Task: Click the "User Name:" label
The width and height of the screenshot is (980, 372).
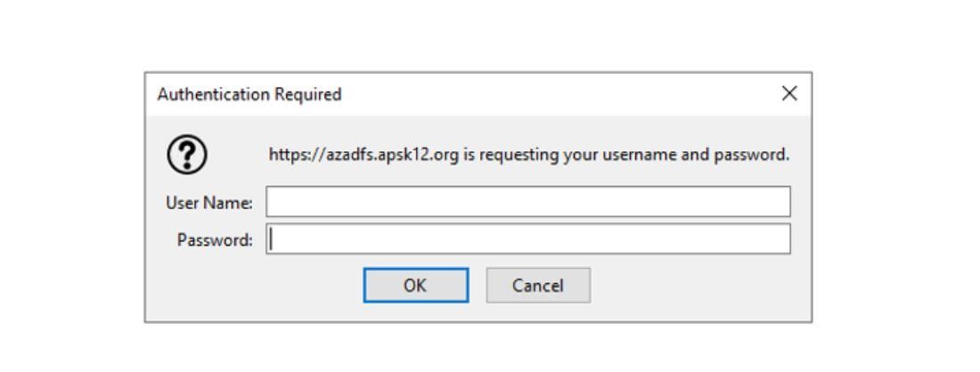Action: click(x=209, y=203)
